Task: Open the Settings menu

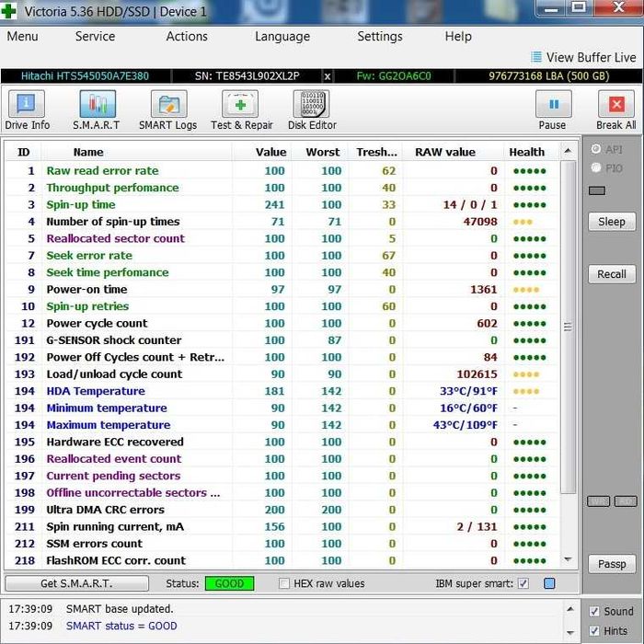Action: 379,37
